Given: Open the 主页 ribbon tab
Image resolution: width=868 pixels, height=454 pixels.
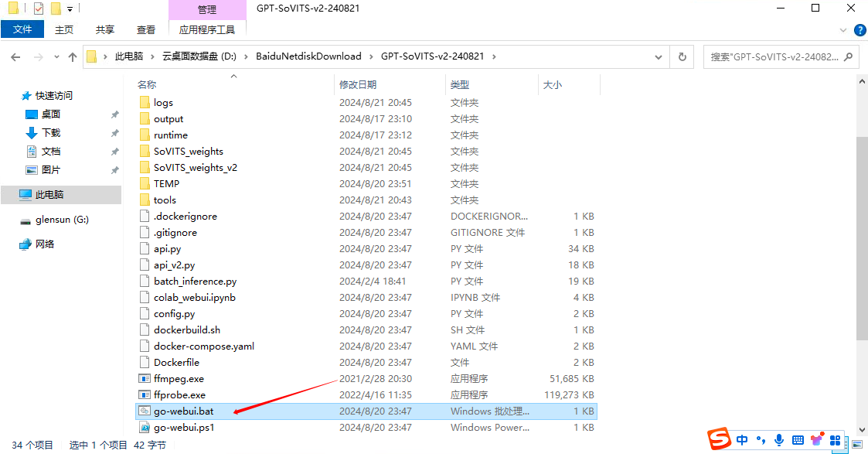Looking at the screenshot, I should tap(64, 29).
